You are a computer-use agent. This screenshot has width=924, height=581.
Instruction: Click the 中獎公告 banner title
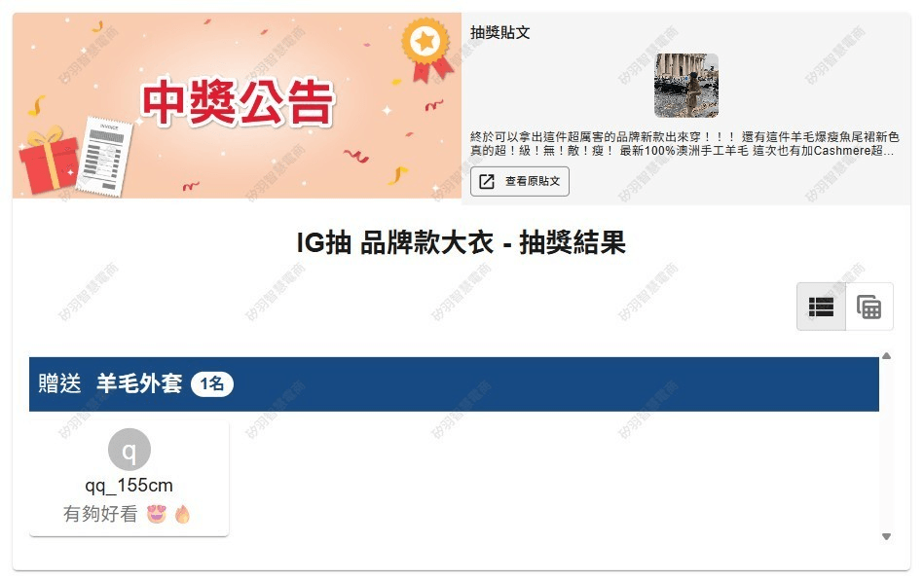coord(239,103)
